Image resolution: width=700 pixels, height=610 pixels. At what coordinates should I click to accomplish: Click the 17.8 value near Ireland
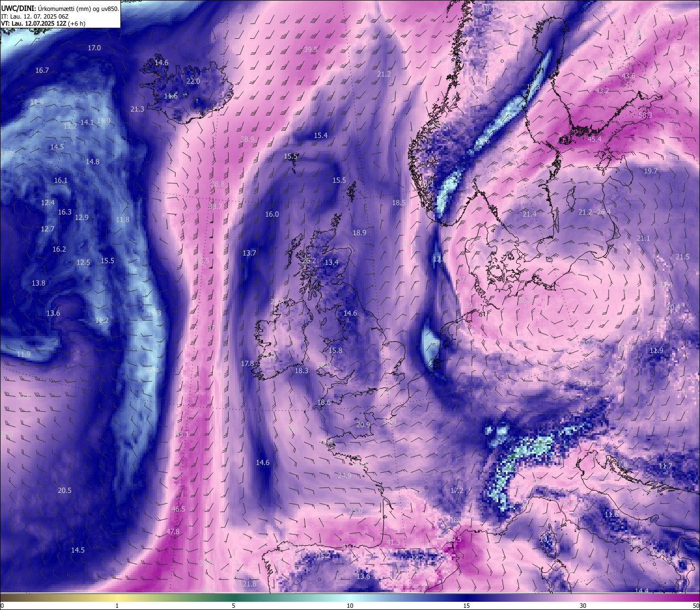[247, 364]
